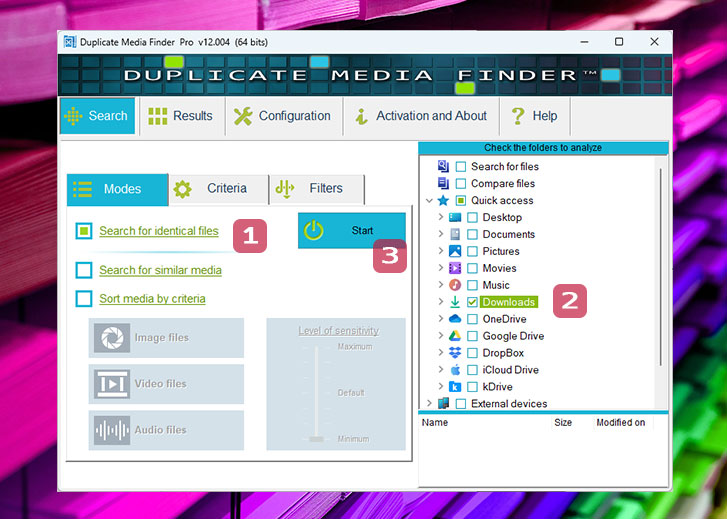This screenshot has width=727, height=519.
Task: Click the Quick access star icon
Action: pos(443,200)
